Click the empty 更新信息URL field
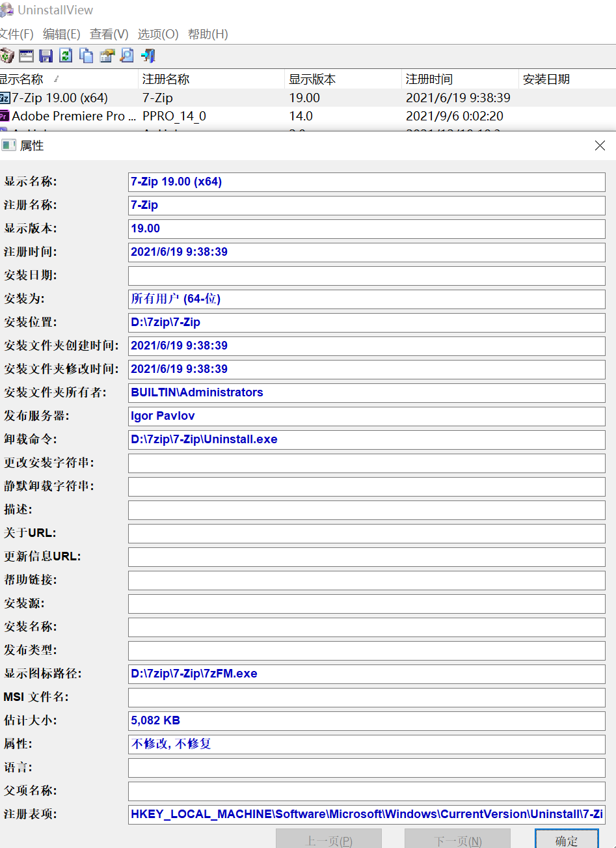 [367, 556]
